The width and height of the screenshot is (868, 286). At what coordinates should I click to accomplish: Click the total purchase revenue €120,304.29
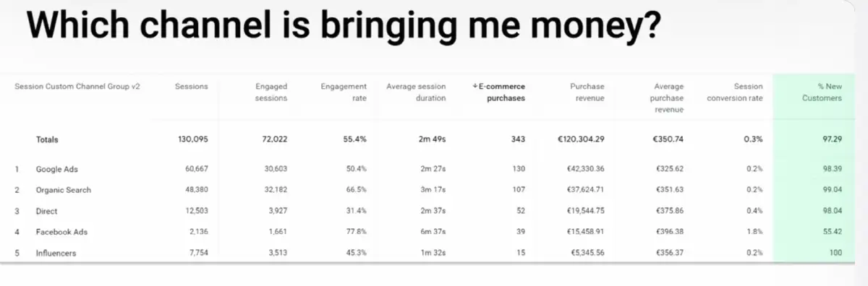tap(581, 139)
